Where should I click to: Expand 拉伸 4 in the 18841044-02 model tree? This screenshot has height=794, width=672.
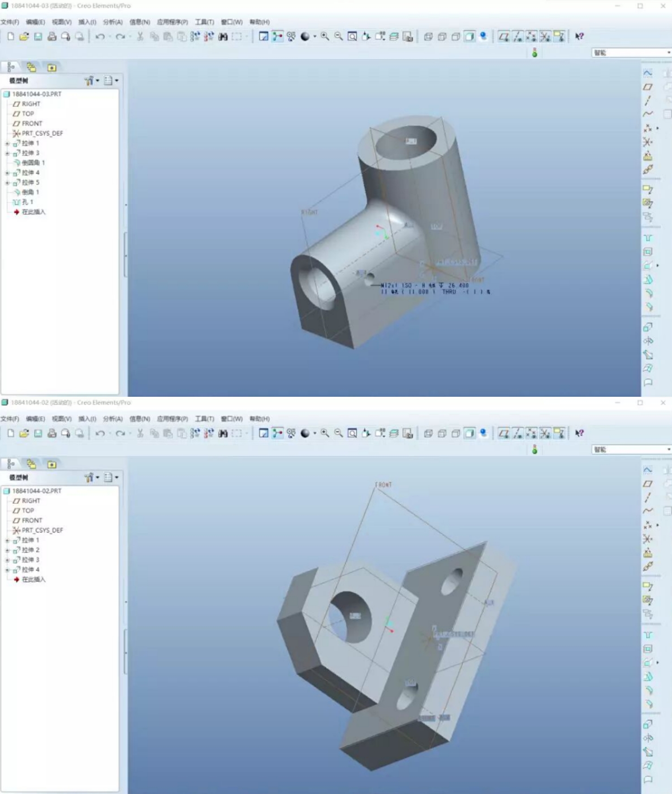(x=7, y=570)
